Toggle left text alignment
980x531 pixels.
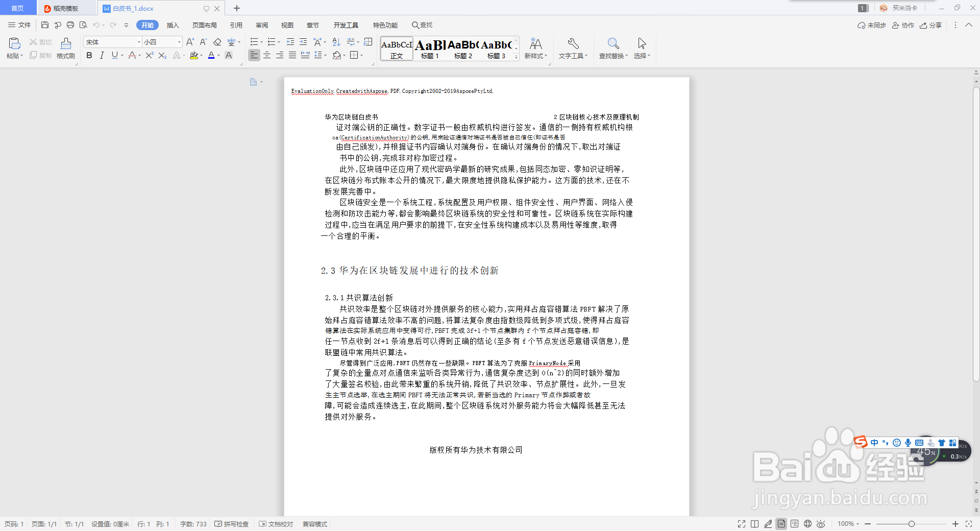point(254,55)
